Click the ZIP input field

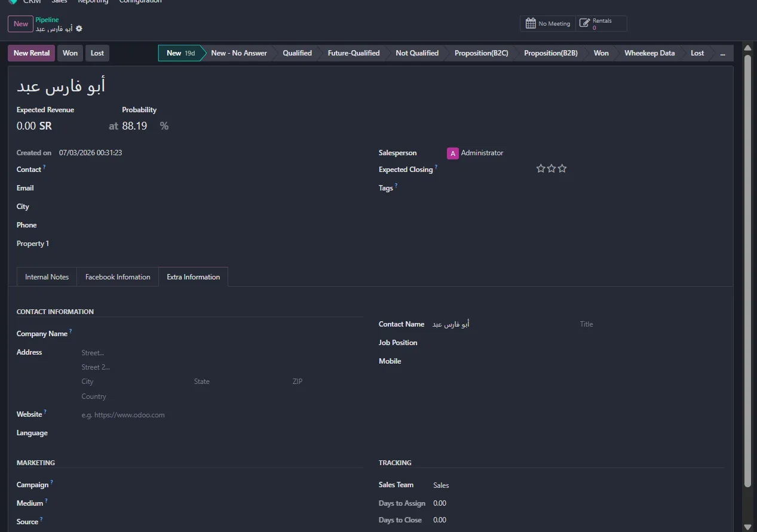click(327, 382)
